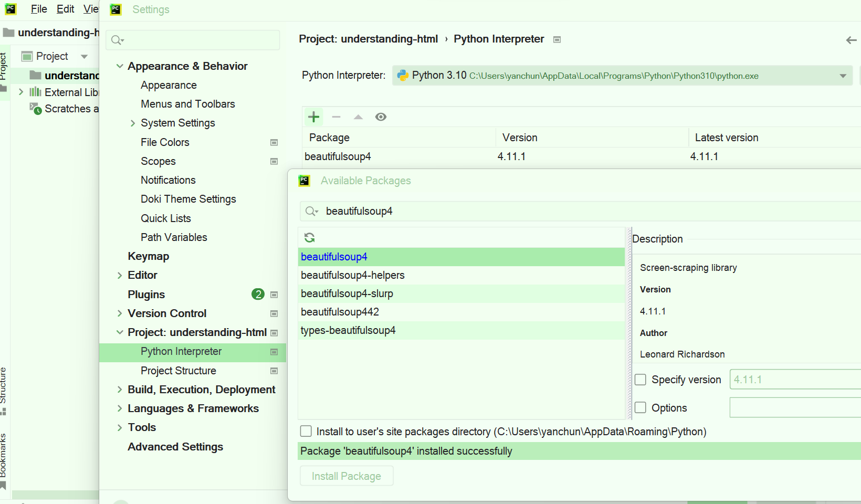Image resolution: width=861 pixels, height=504 pixels.
Task: Click the Python logo in the interpreter field
Action: click(x=403, y=75)
